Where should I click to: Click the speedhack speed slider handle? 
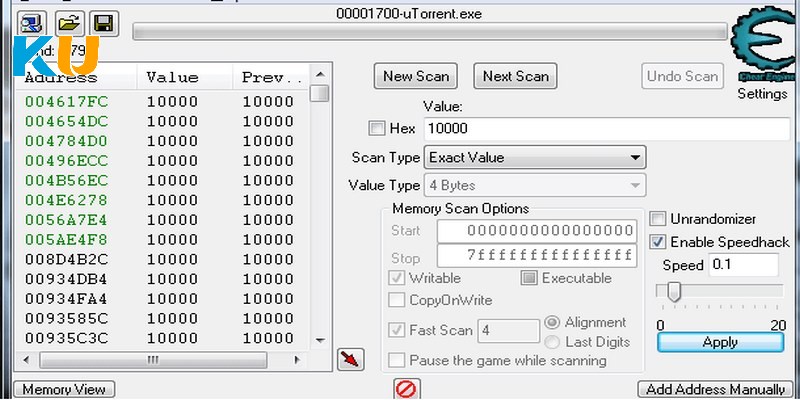(x=674, y=292)
